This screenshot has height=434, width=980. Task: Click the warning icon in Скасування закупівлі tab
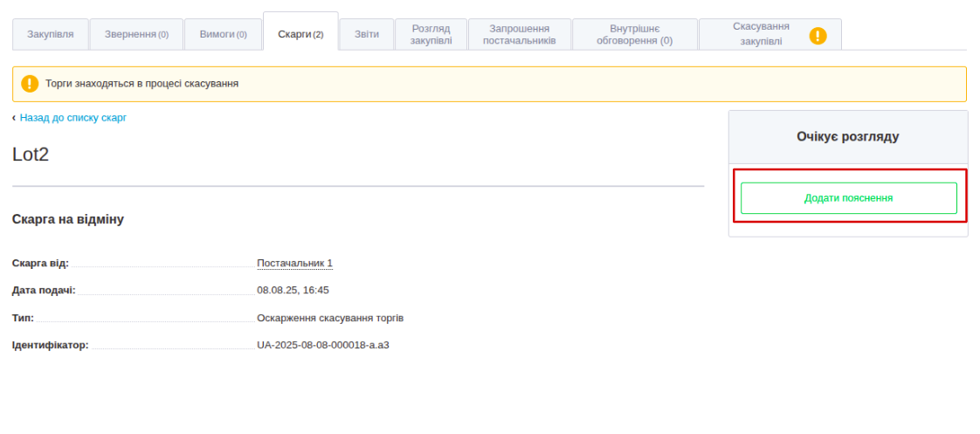818,36
